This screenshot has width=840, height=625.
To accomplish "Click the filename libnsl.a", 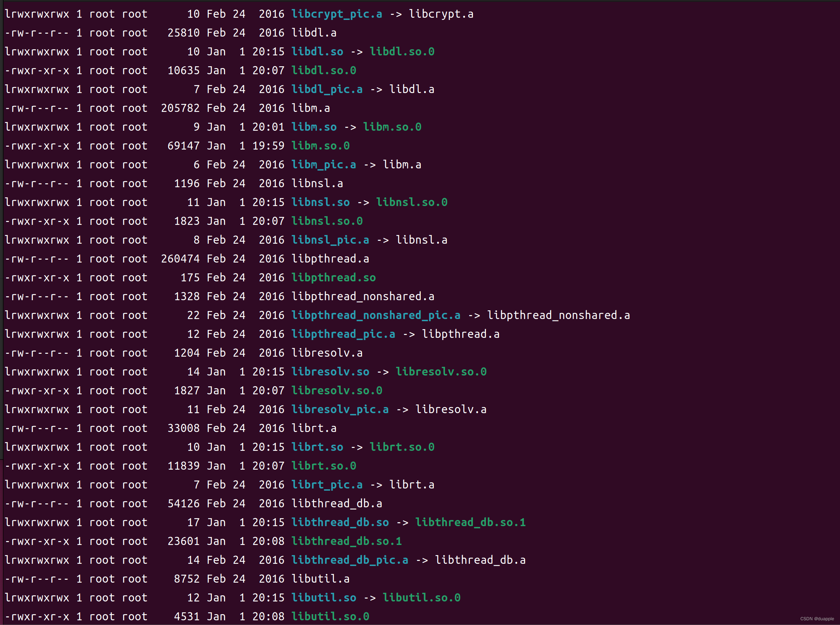I will tap(317, 184).
